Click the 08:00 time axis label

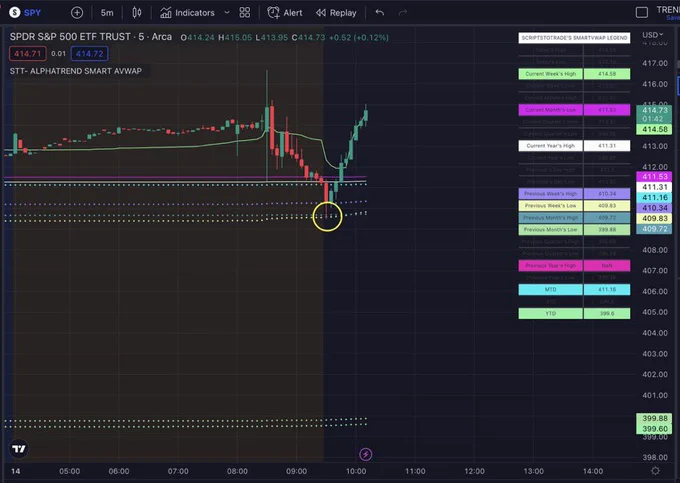237,471
